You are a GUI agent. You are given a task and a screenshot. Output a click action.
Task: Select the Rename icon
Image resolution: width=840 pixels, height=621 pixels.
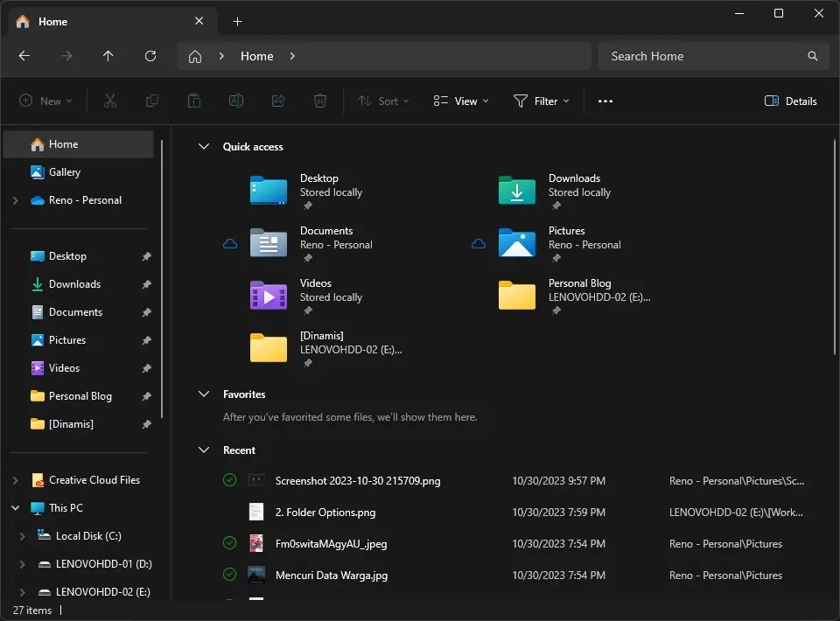235,101
